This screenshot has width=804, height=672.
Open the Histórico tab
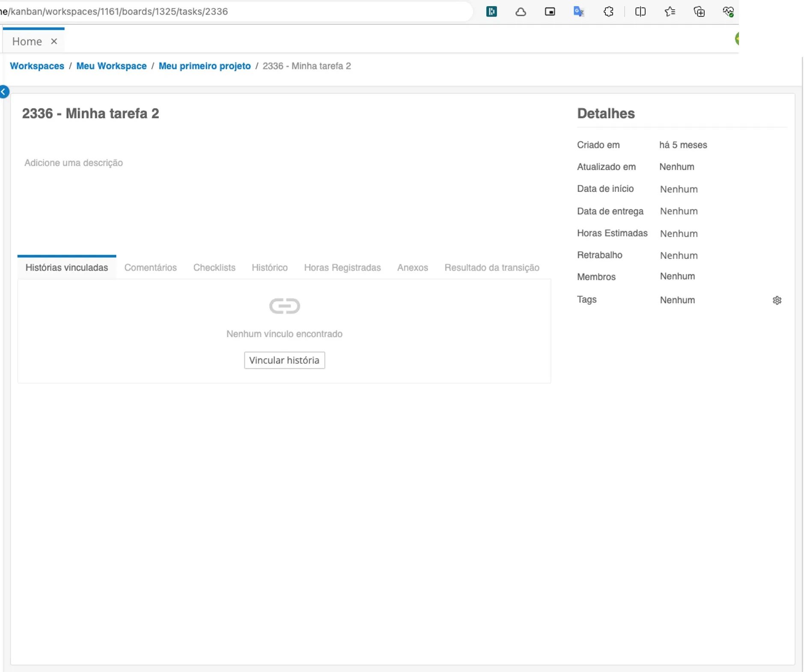click(x=270, y=268)
